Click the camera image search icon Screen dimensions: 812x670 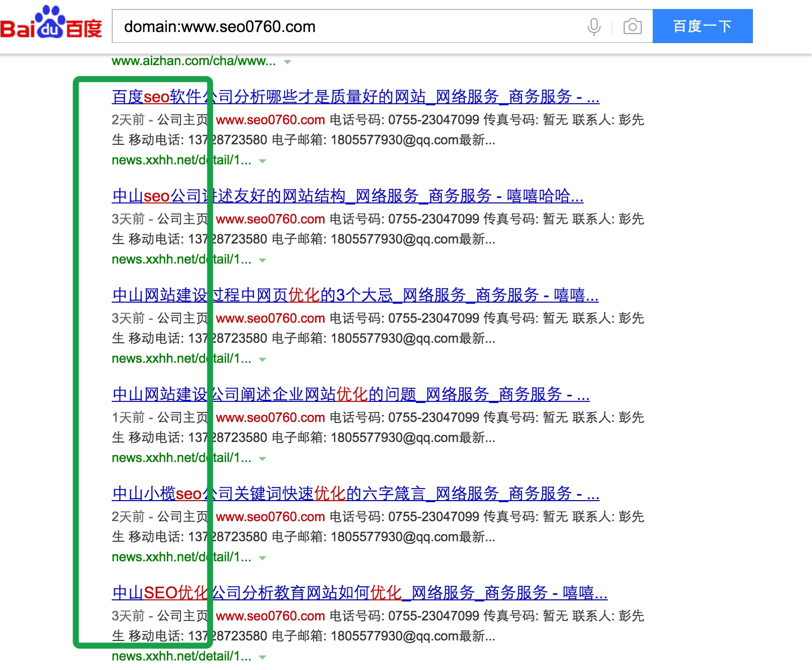(633, 27)
